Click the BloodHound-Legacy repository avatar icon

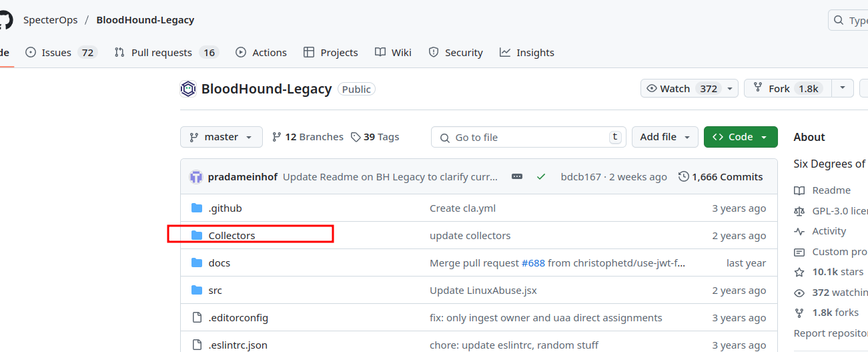coord(188,89)
